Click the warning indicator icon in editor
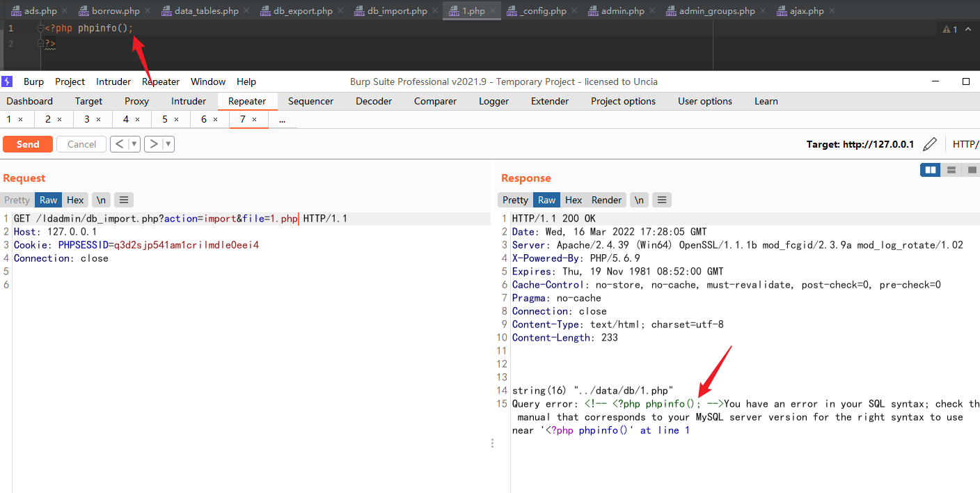 pos(947,29)
